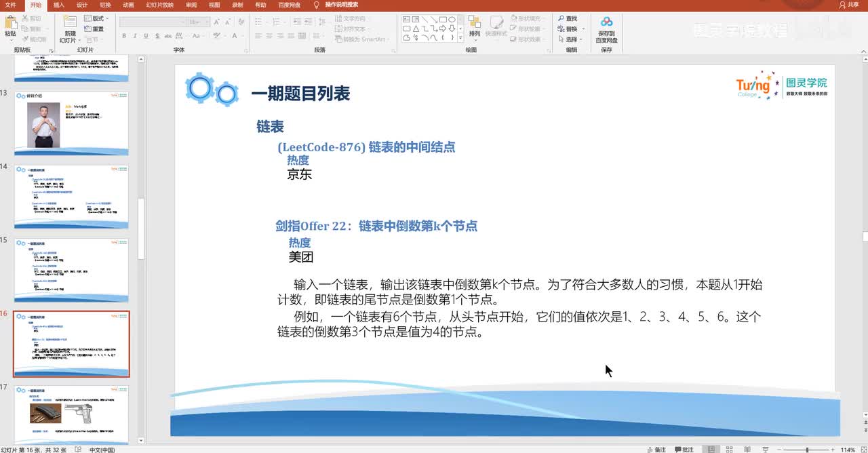Toggle underline formatting button U

pyautogui.click(x=146, y=36)
